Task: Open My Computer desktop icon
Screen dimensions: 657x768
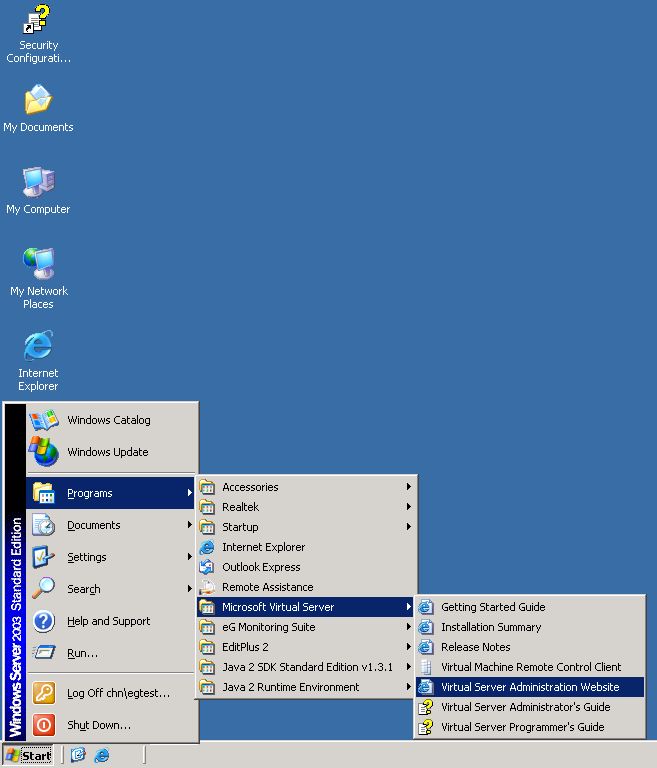Action: point(38,182)
